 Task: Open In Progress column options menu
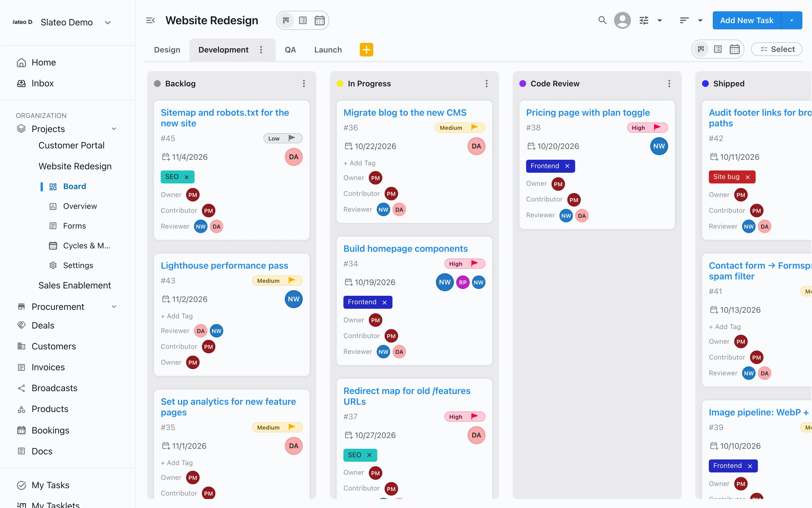coord(487,84)
